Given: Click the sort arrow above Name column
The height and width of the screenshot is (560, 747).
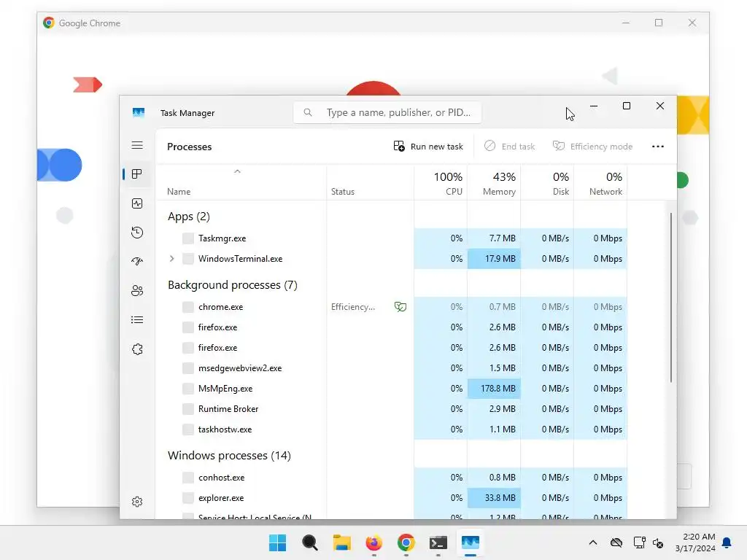Looking at the screenshot, I should [237, 171].
